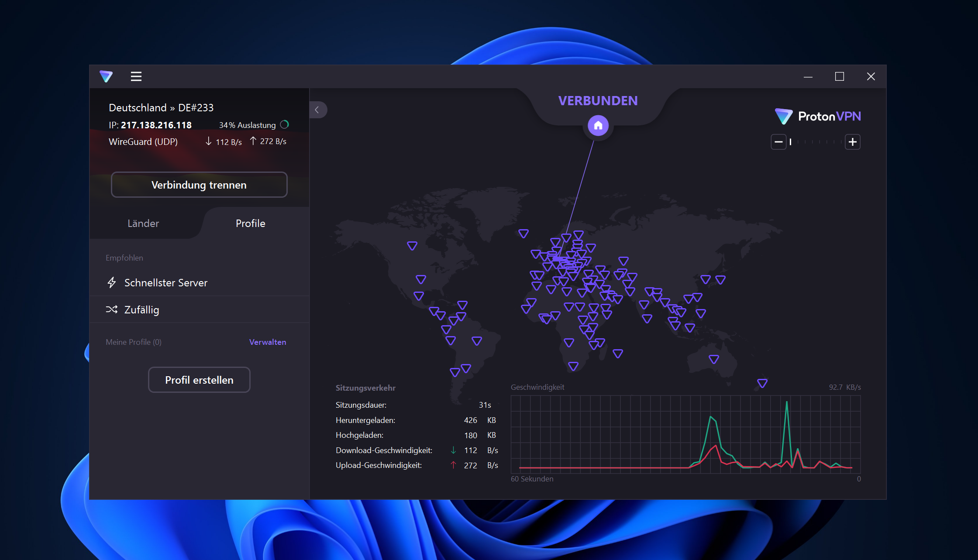Image resolution: width=978 pixels, height=560 pixels.
Task: Click the New Zealand server marker
Action: (762, 383)
